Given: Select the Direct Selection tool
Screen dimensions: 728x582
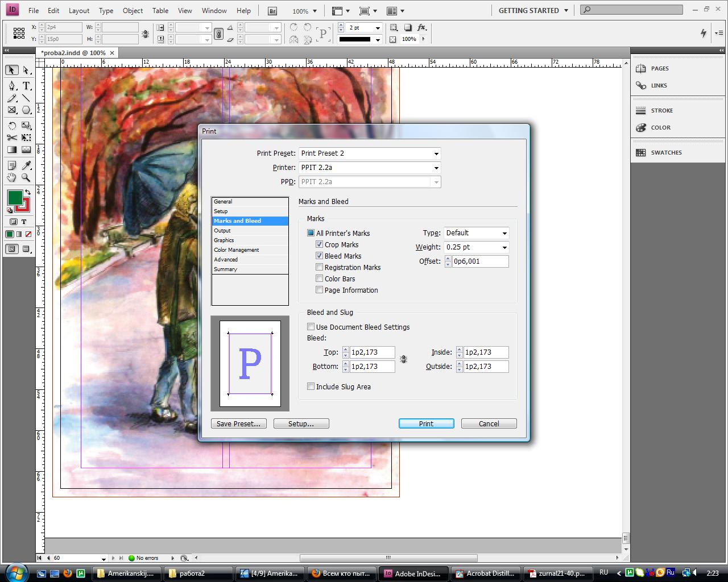Looking at the screenshot, I should point(26,70).
